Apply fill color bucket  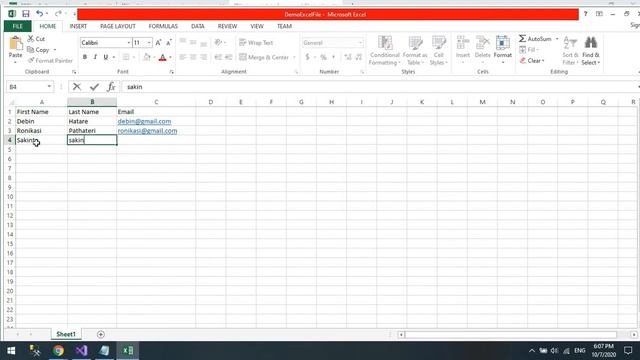pyautogui.click(x=147, y=57)
